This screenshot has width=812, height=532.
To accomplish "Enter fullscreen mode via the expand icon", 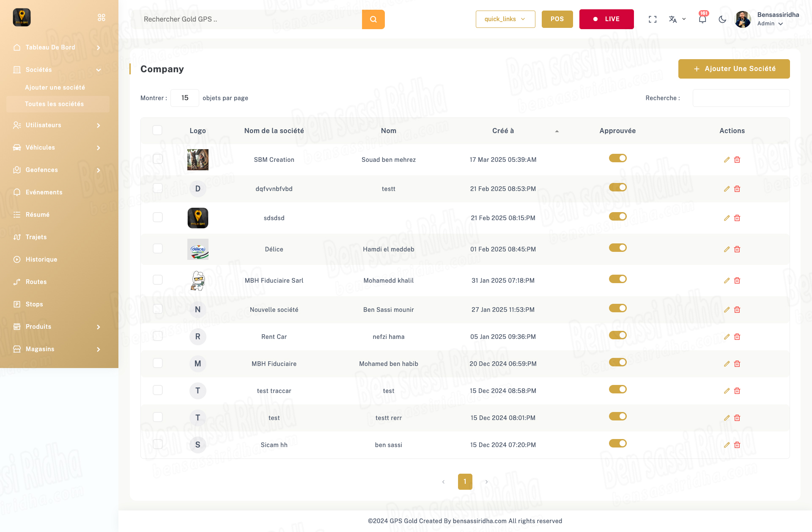I will pos(653,19).
